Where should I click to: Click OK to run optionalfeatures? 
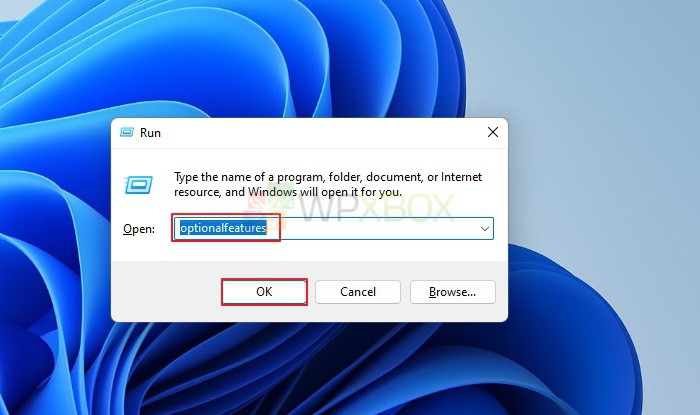tap(264, 292)
